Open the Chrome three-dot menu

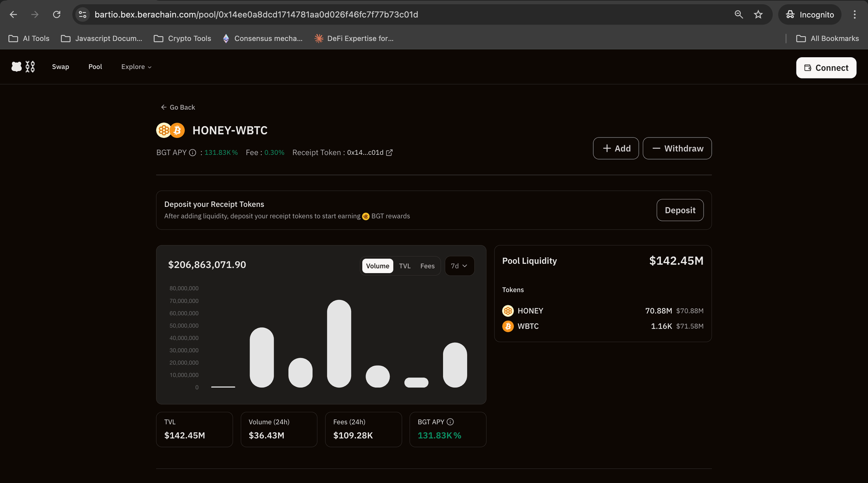pos(855,15)
